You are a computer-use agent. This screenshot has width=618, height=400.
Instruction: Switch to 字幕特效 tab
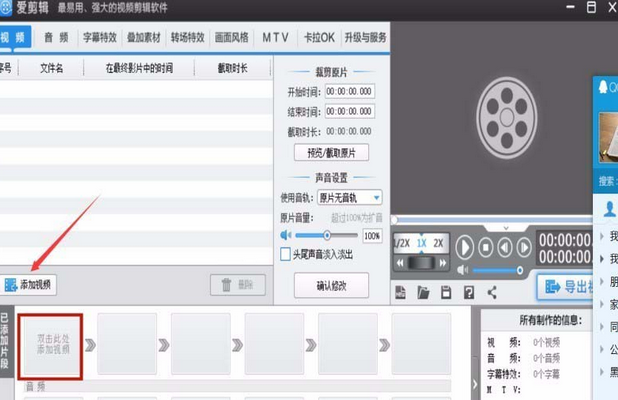pos(100,37)
